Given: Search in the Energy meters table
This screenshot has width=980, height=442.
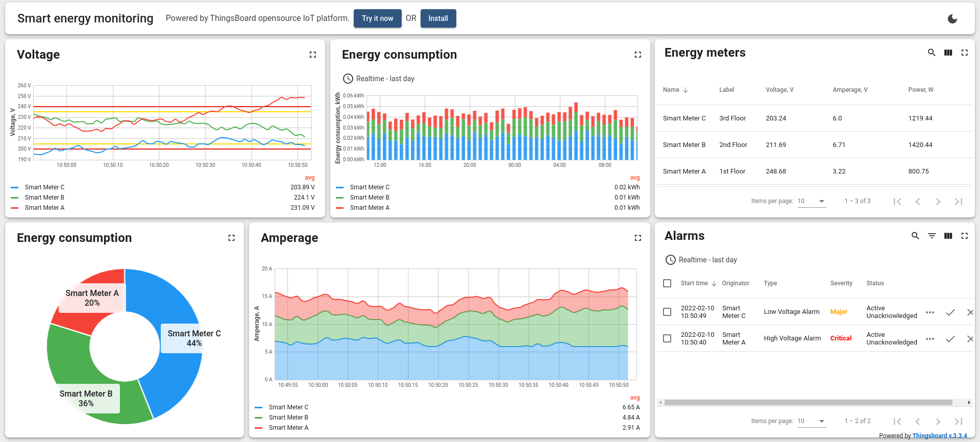Looking at the screenshot, I should click(x=931, y=53).
